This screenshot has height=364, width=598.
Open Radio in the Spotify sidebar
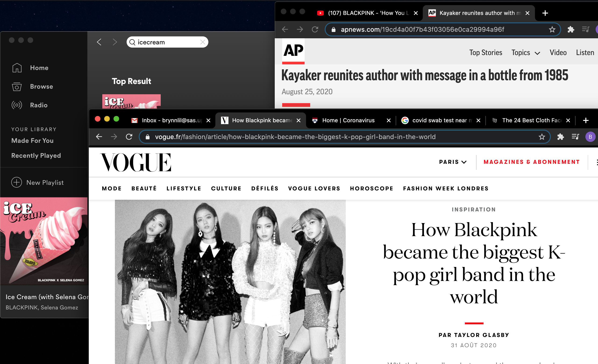tap(30, 105)
